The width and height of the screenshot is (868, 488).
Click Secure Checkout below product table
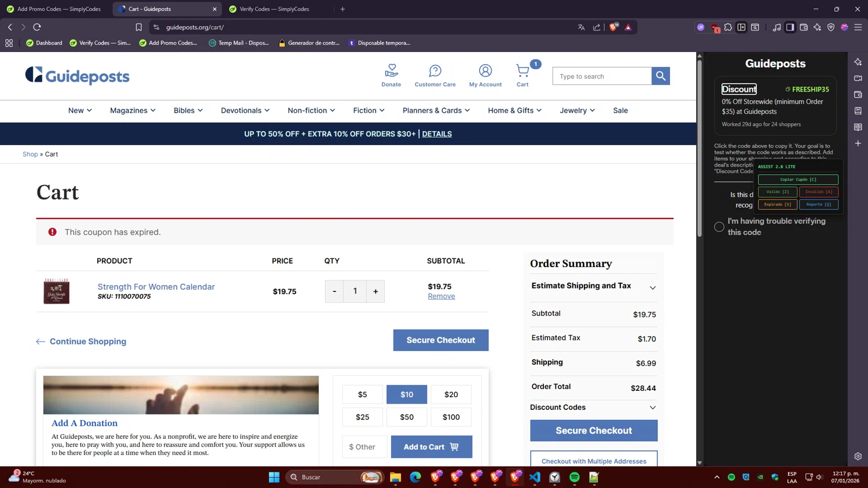[441, 340]
